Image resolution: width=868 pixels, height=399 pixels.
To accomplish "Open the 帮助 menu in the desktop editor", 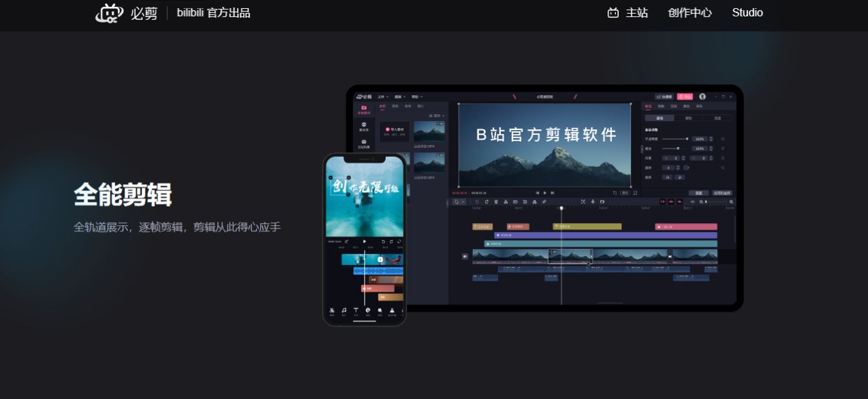I will tap(417, 96).
